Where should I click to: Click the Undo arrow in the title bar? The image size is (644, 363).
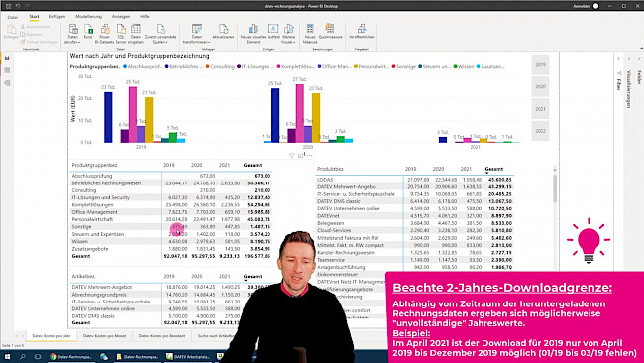tap(18, 6)
